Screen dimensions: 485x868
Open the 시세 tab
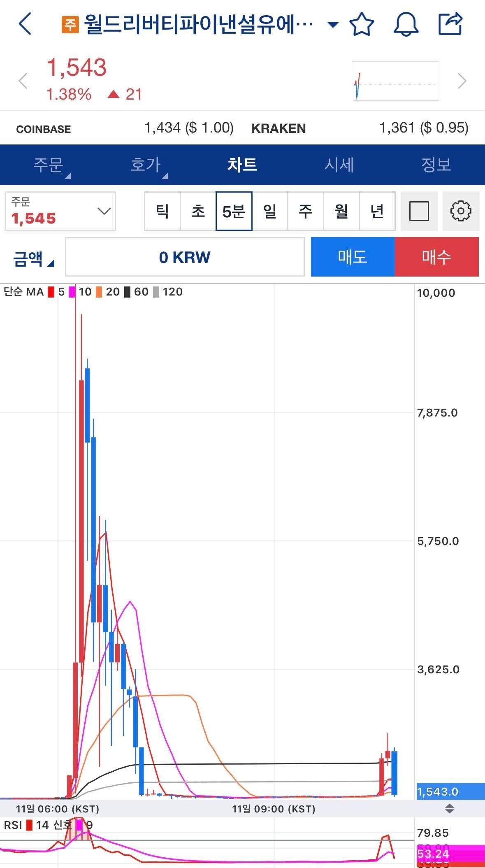tap(339, 165)
